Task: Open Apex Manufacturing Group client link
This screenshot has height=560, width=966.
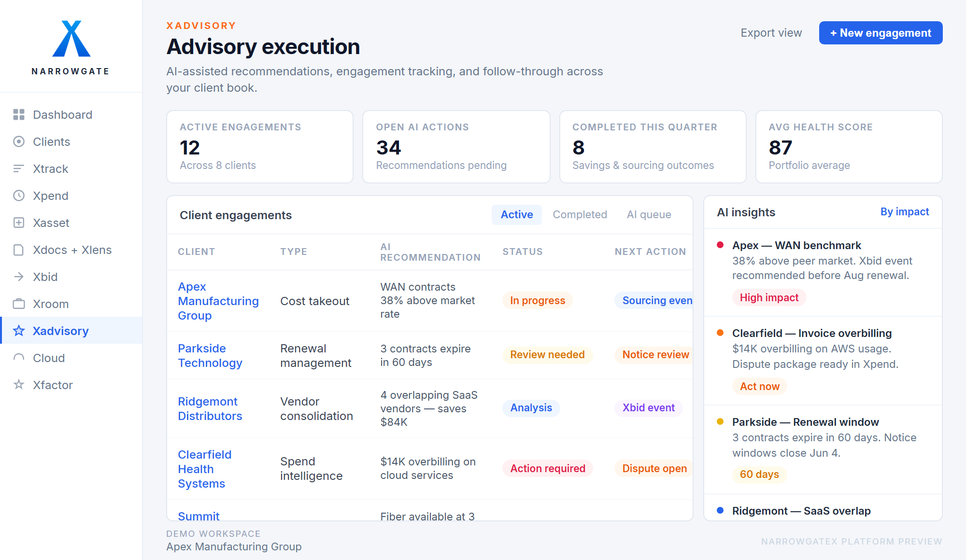Action: 218,301
